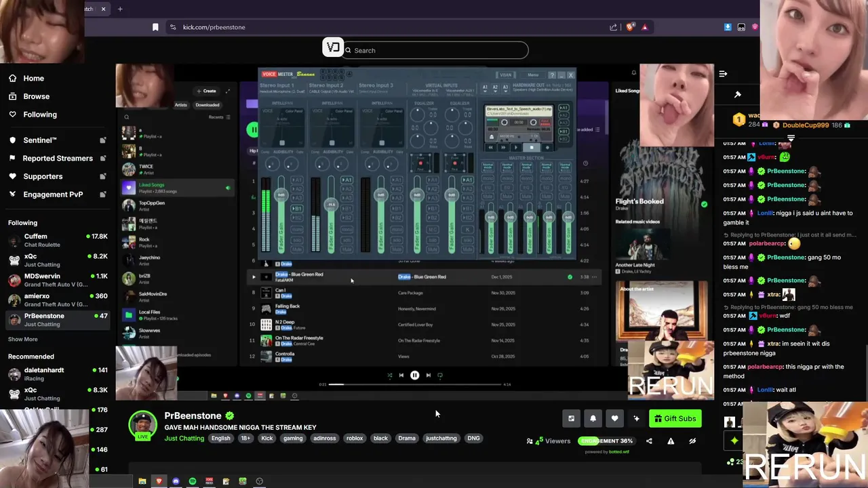Open Spotify from the taskbar

(193, 481)
